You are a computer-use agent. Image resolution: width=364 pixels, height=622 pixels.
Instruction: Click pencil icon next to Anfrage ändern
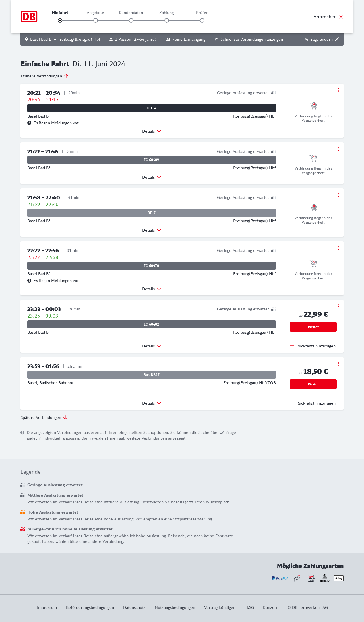[337, 39]
